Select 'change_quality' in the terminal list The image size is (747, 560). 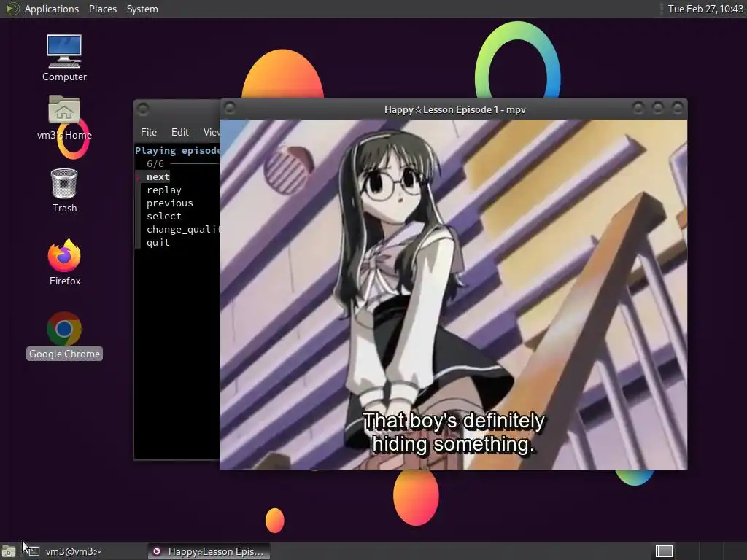point(183,229)
